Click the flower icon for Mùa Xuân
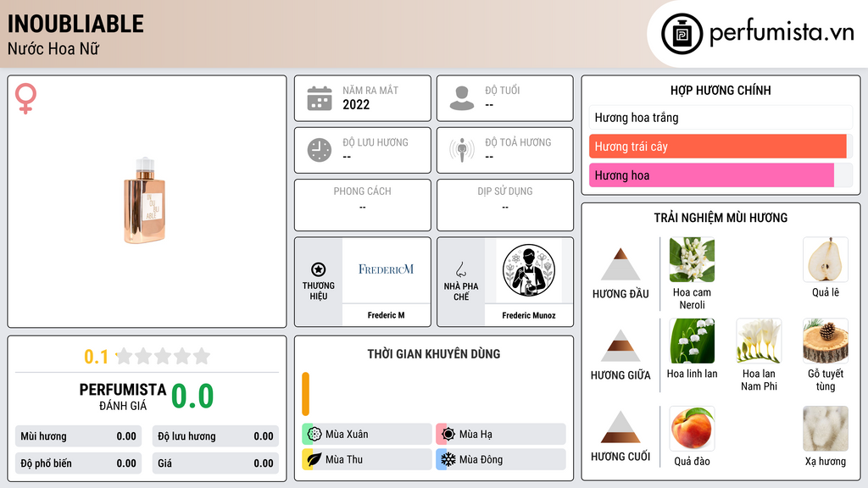868x488 pixels. coord(314,434)
